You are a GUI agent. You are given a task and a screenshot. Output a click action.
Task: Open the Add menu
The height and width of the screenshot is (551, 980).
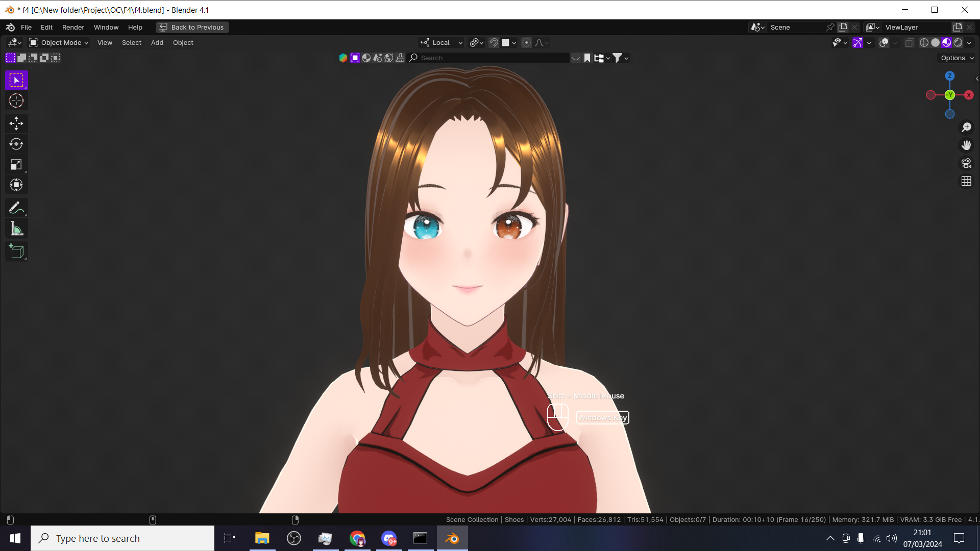(x=157, y=43)
